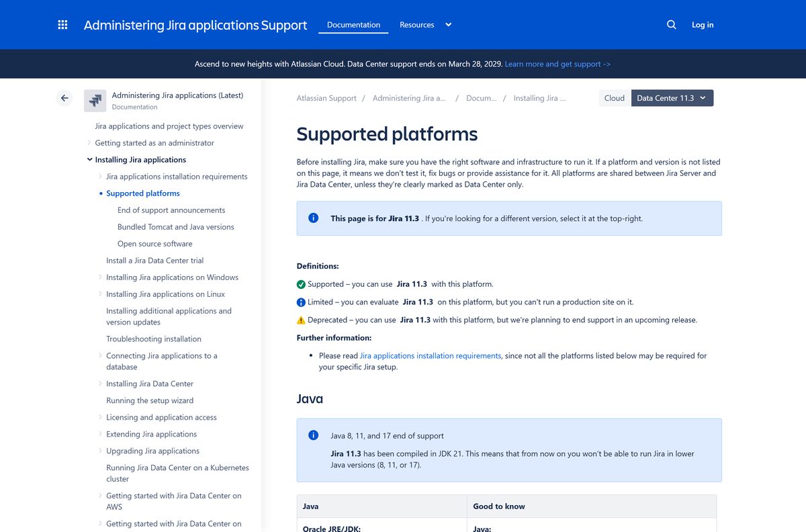Click the Java section heading
This screenshot has width=806, height=532.
(x=310, y=399)
